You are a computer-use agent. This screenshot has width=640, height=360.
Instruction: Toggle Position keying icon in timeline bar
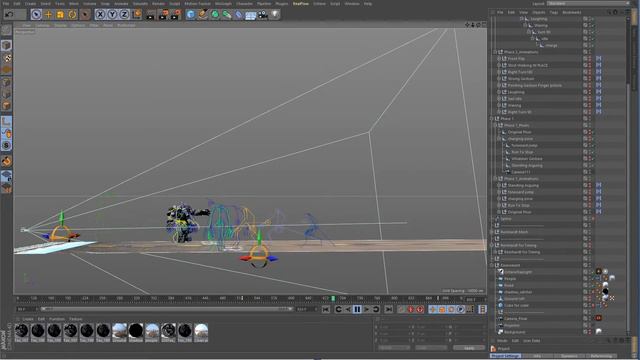point(433,309)
